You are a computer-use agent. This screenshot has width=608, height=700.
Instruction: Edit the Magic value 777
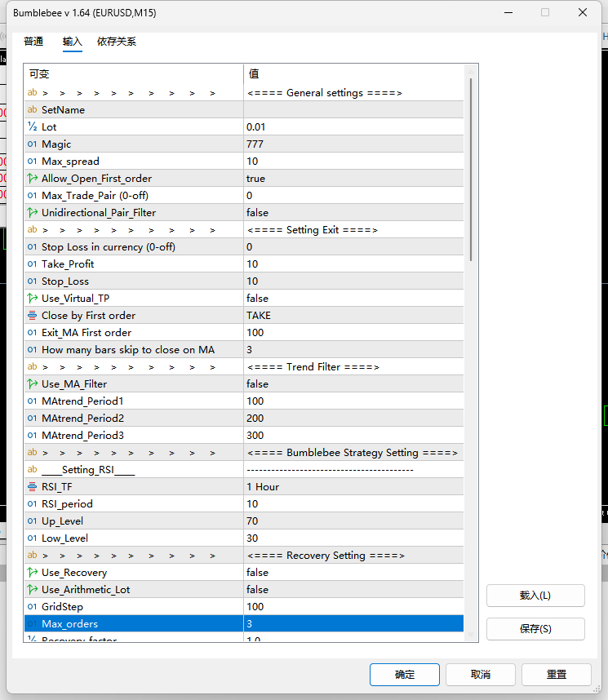(x=354, y=144)
